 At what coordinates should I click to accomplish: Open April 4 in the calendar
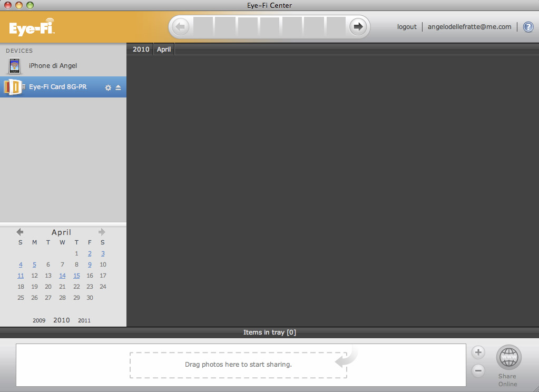(21, 264)
